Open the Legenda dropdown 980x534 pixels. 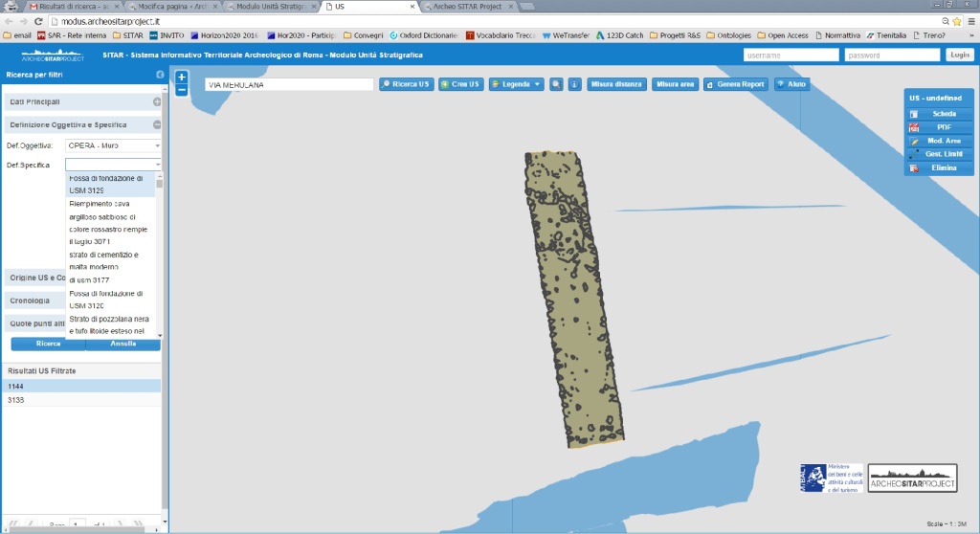coord(516,84)
